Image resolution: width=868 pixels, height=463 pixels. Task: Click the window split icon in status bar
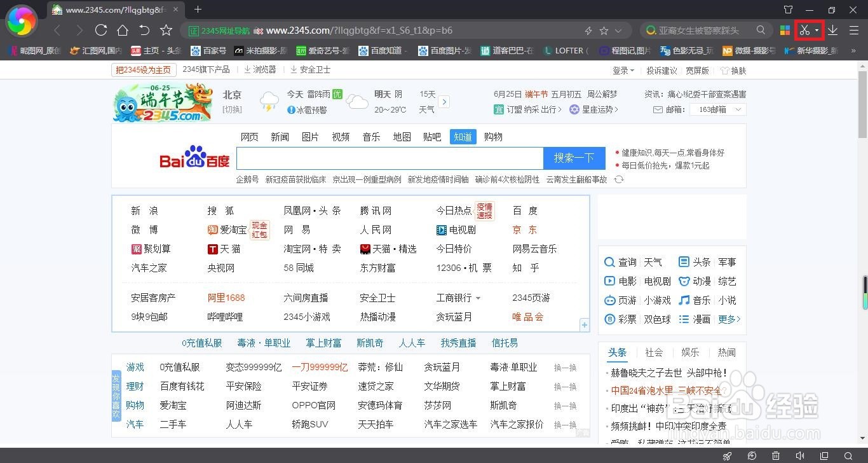824,455
